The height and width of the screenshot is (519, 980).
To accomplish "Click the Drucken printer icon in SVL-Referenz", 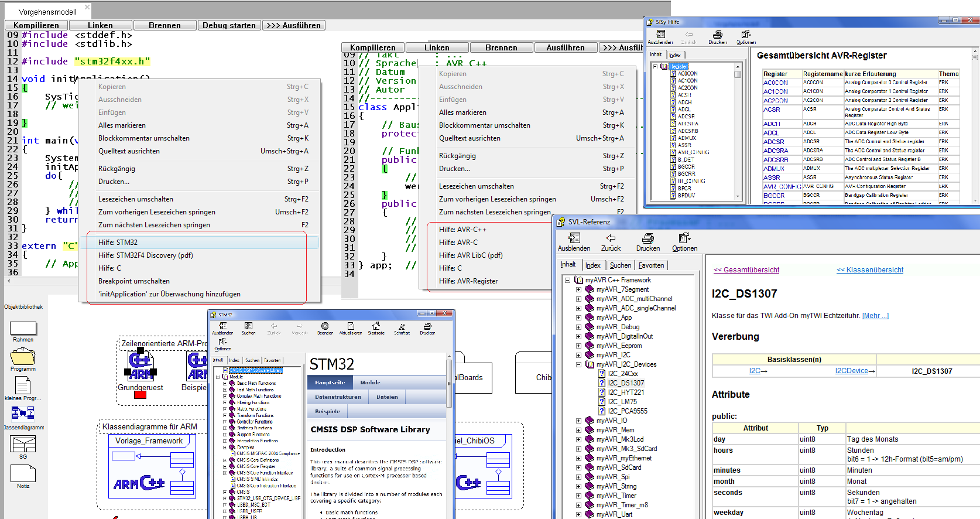I will click(648, 238).
